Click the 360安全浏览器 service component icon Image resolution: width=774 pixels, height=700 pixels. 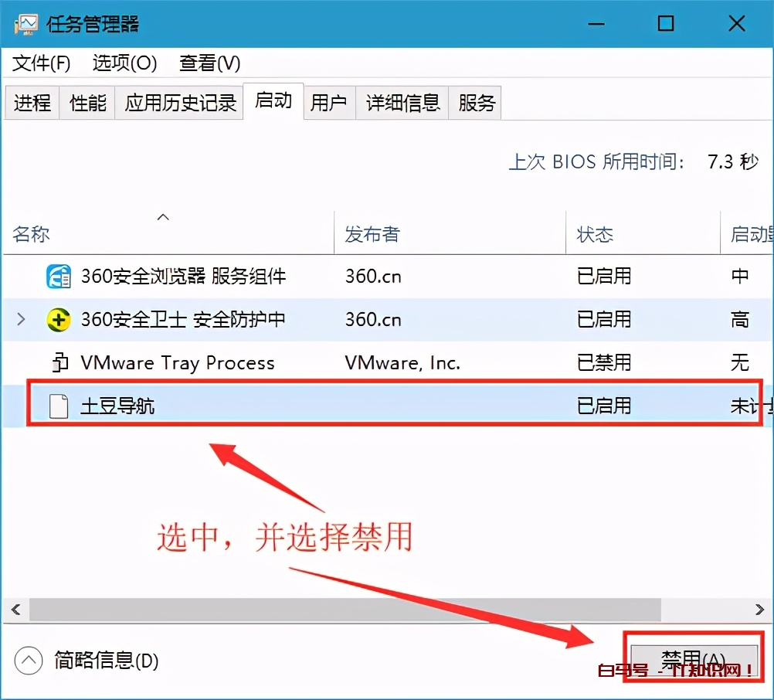(58, 277)
